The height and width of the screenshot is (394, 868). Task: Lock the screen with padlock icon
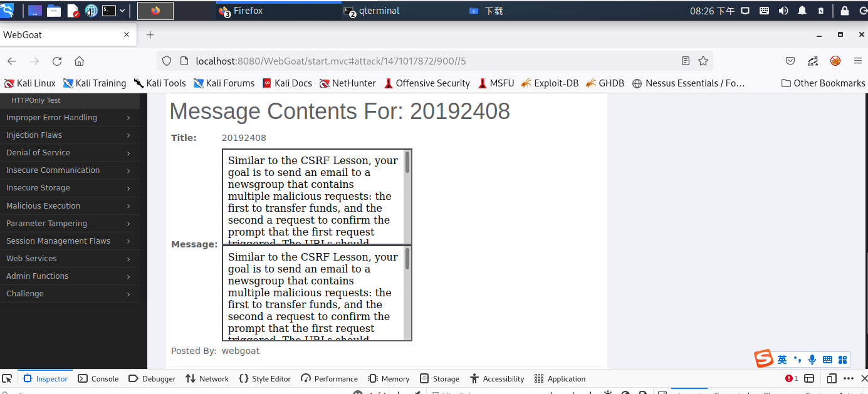coord(845,11)
